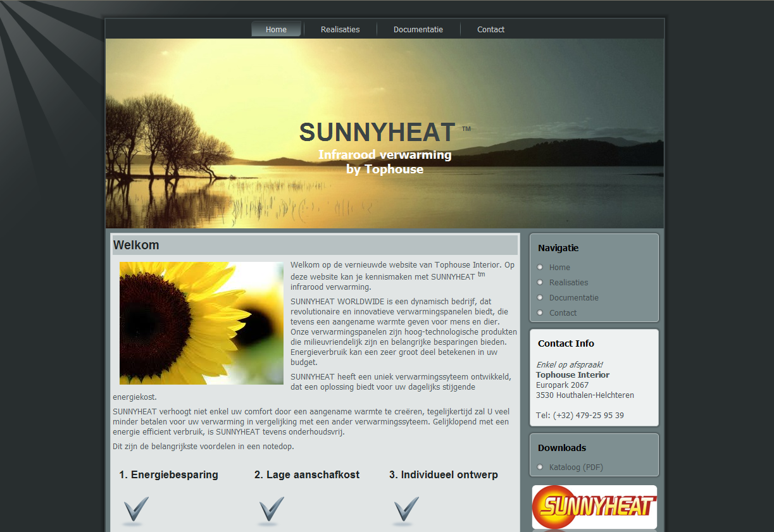This screenshot has width=774, height=532.
Task: Select Contact in top menu
Action: 490,30
